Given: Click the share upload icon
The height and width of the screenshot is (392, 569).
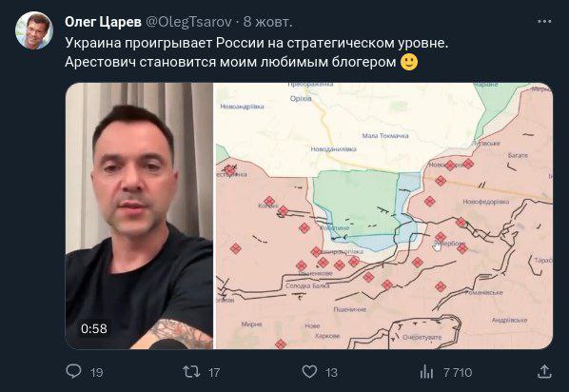Looking at the screenshot, I should (x=544, y=372).
